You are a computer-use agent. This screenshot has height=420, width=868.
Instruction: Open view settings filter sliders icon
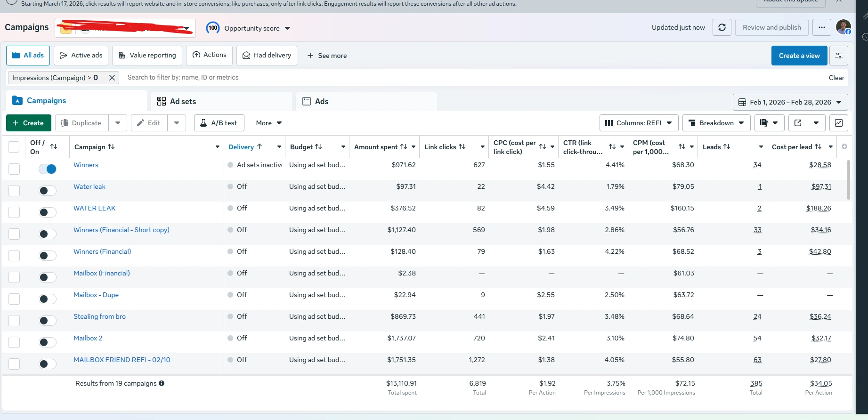pyautogui.click(x=838, y=56)
